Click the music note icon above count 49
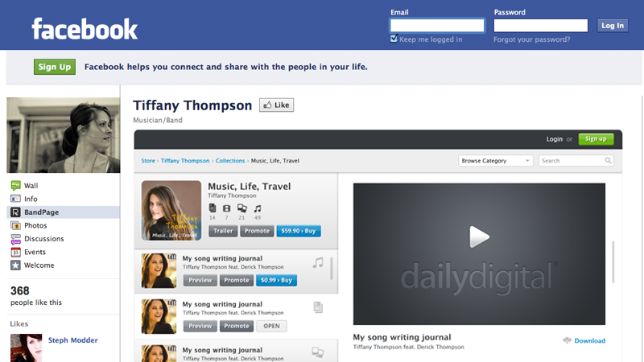This screenshot has width=644, height=362. click(x=257, y=208)
